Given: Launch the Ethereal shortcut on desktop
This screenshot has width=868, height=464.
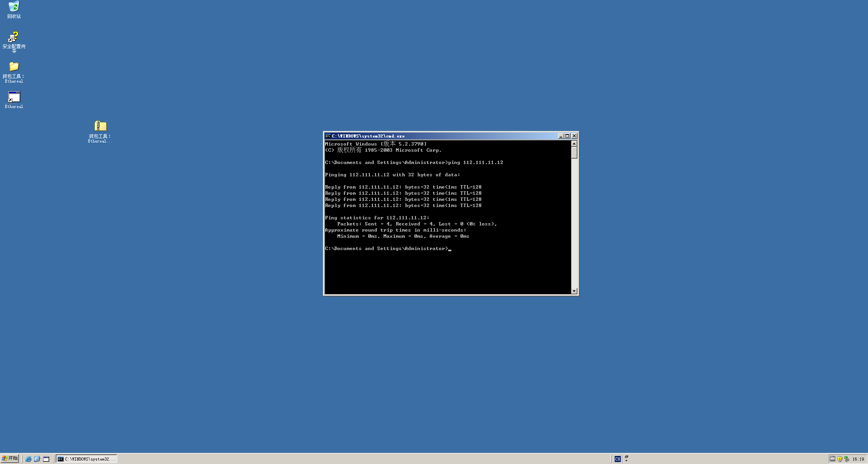Looking at the screenshot, I should 14,97.
